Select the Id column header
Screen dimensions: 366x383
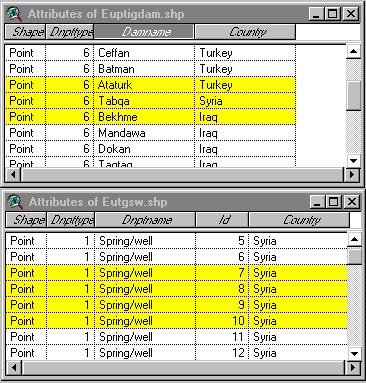pyautogui.click(x=222, y=220)
